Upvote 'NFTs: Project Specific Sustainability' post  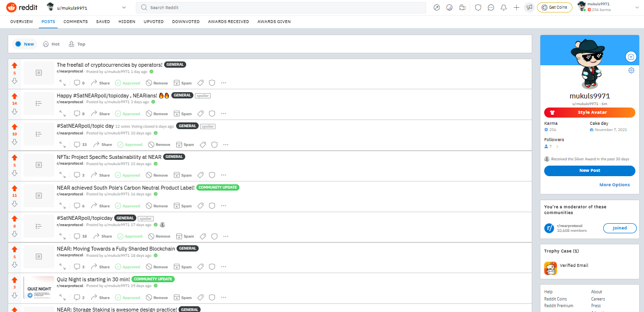(14, 157)
